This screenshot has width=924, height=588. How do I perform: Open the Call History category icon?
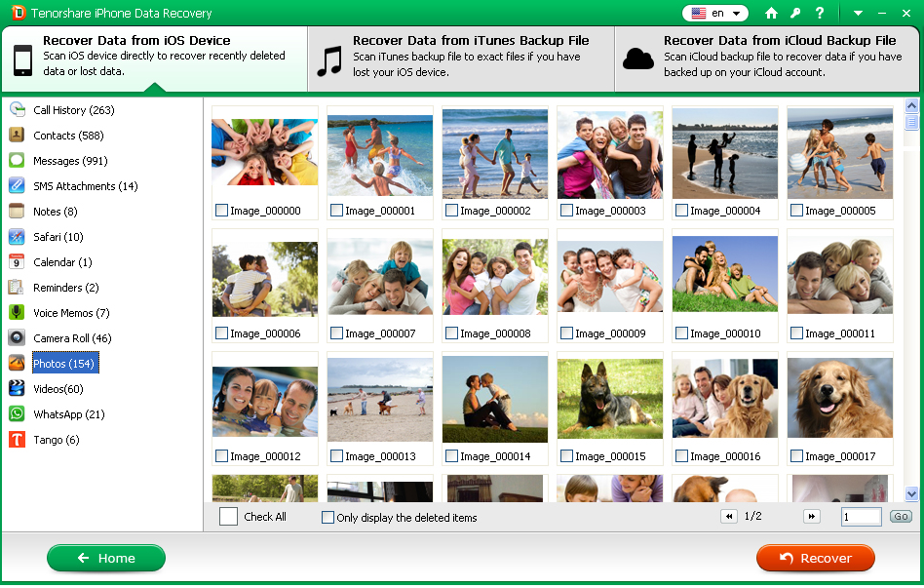(17, 109)
